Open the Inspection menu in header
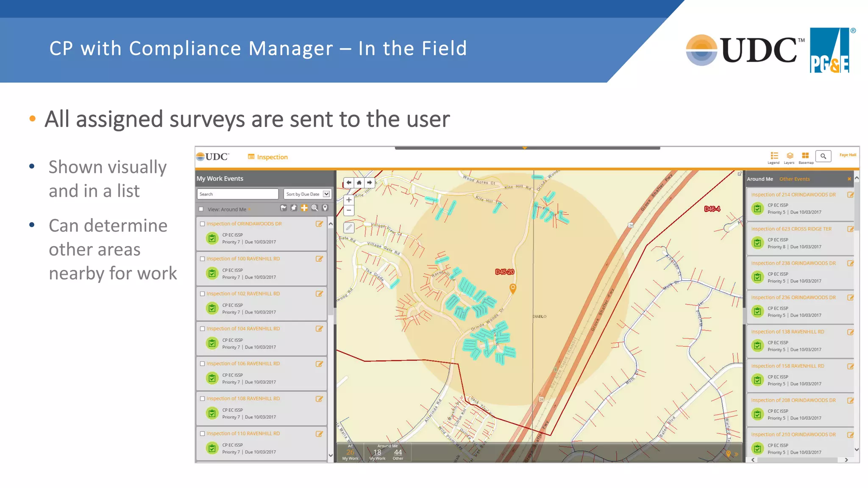868x488 pixels. 268,157
